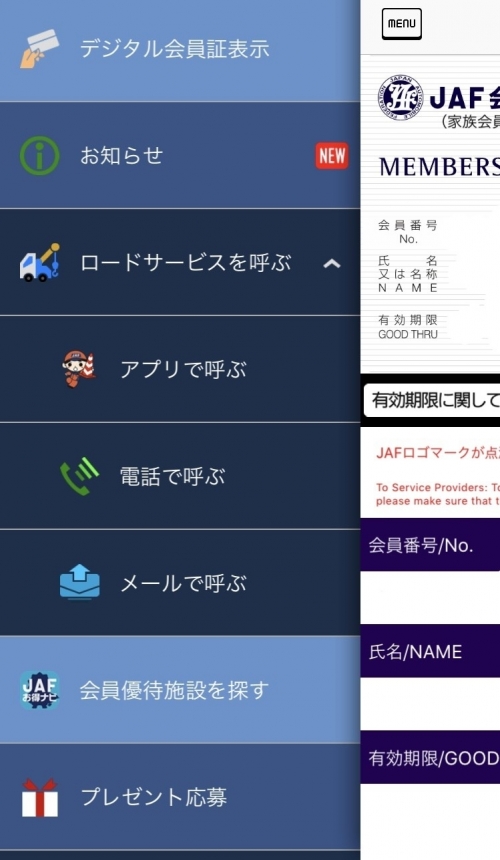Image resolution: width=500 pixels, height=860 pixels.
Task: Choose メールで呼ぶ from submenu
Action: [x=180, y=583]
